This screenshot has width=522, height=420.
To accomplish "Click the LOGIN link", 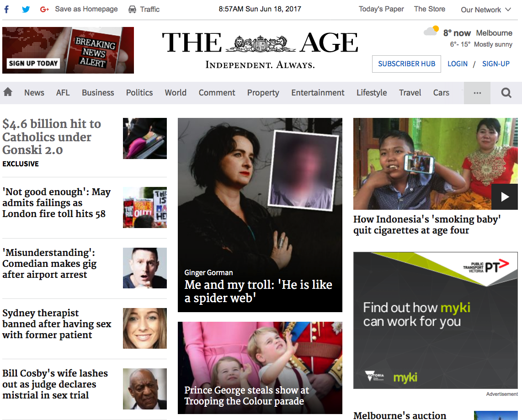I will click(x=458, y=64).
